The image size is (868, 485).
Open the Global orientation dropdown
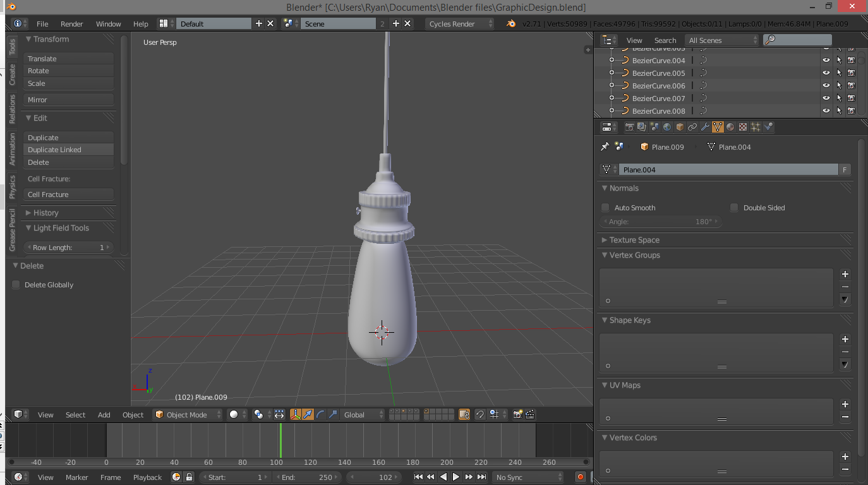tap(363, 414)
